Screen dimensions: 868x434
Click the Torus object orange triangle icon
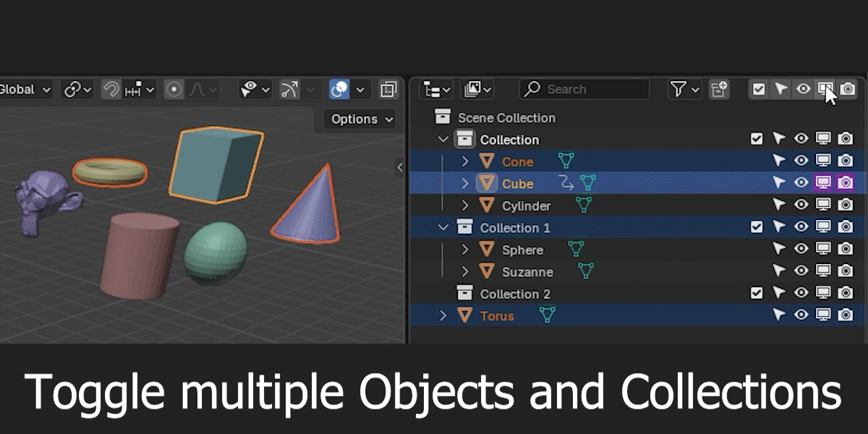point(465,316)
